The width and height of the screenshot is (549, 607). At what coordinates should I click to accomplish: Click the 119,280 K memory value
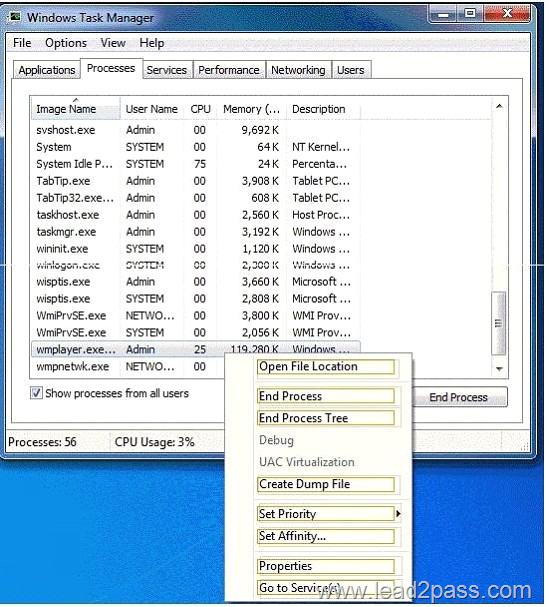pos(254,350)
